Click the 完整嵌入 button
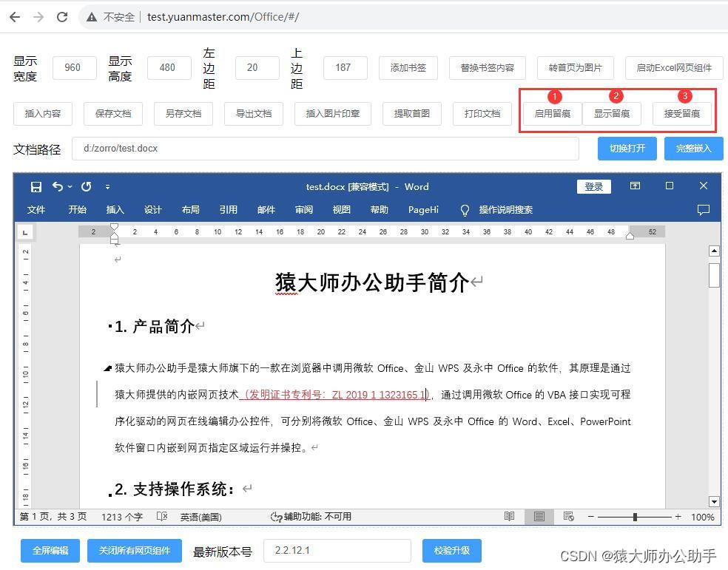 tap(694, 149)
